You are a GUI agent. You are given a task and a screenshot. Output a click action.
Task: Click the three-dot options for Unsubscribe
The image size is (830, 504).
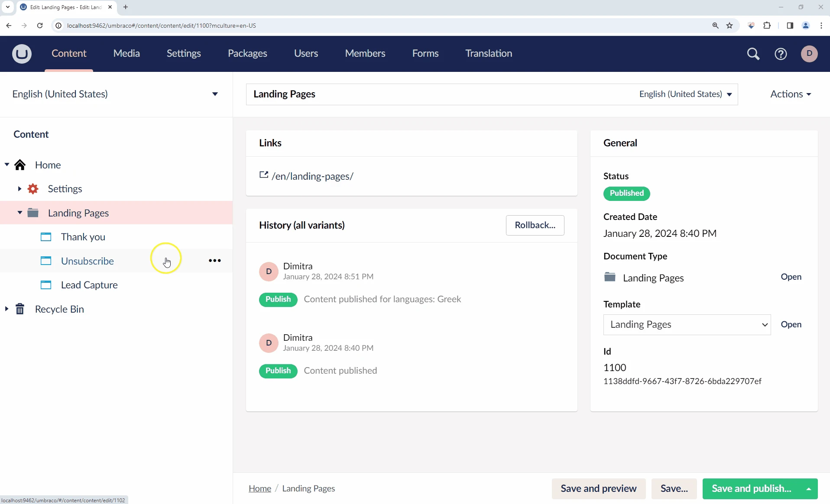pyautogui.click(x=215, y=261)
